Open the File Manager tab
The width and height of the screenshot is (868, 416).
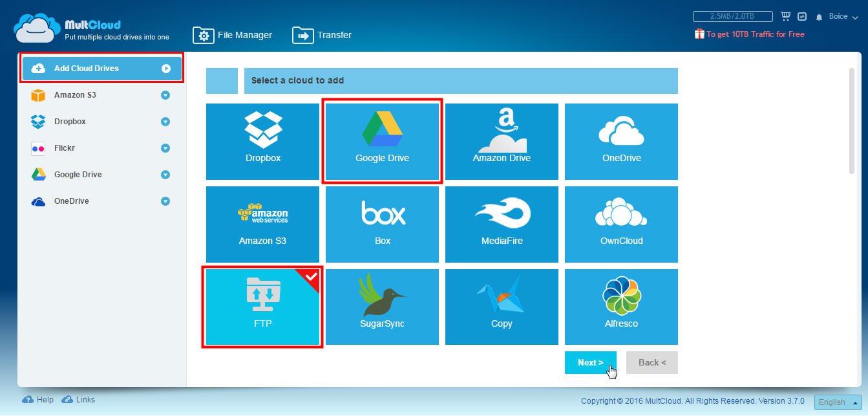(x=233, y=35)
